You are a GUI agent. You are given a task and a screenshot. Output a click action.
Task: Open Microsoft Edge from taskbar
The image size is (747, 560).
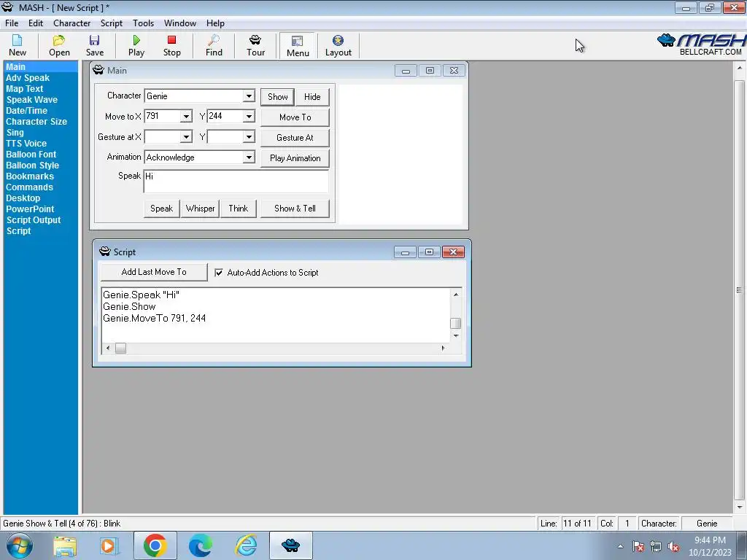(x=201, y=545)
